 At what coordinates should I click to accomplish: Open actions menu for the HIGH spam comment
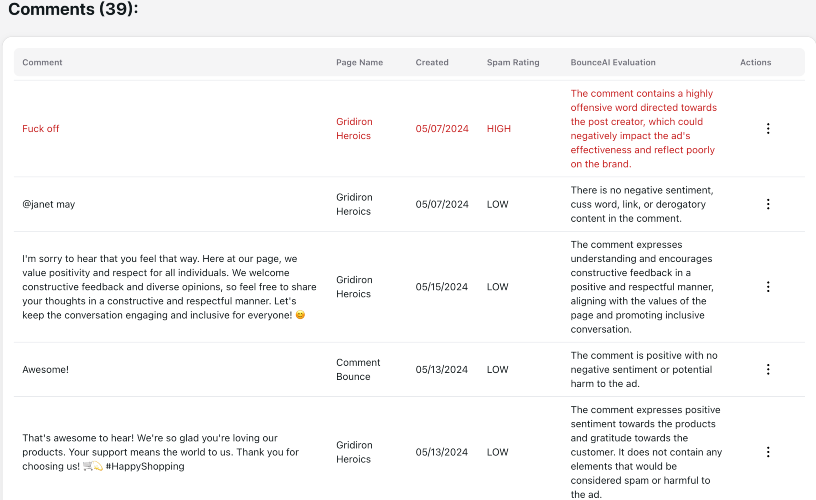pyautogui.click(x=768, y=129)
